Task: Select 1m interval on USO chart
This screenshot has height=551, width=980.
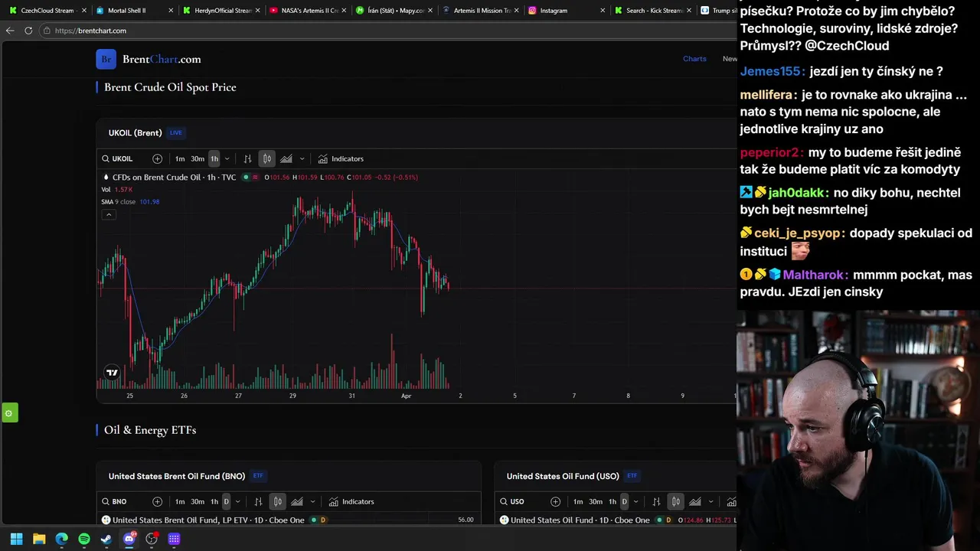Action: click(x=578, y=501)
